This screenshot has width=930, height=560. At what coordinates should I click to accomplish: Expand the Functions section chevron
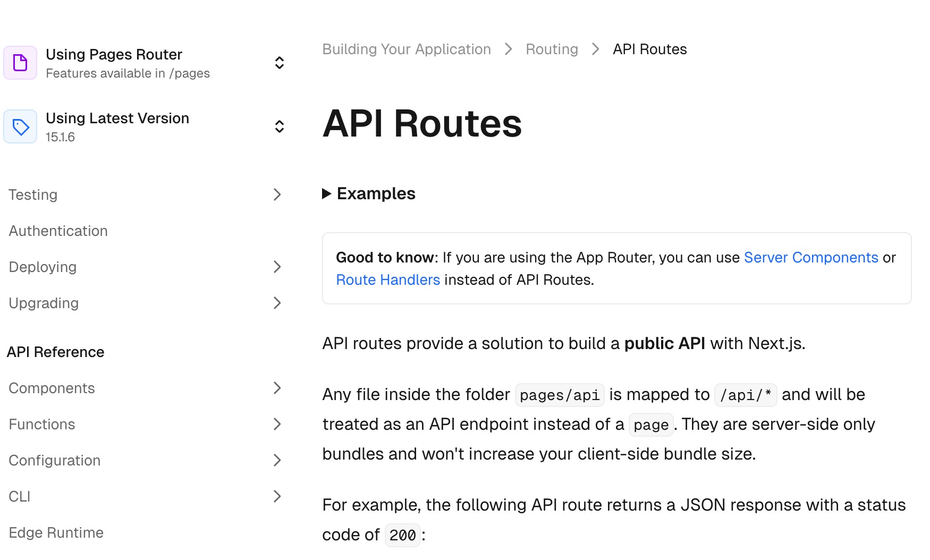pos(277,424)
